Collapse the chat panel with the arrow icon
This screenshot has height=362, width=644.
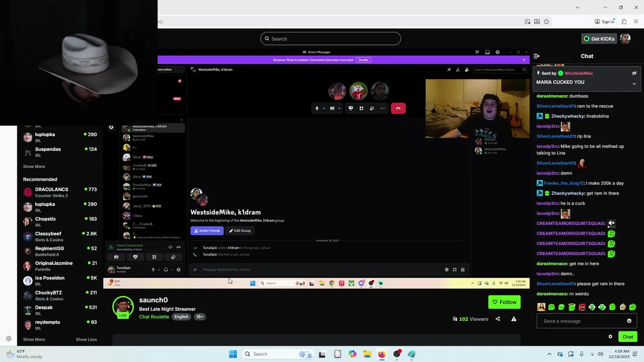pyautogui.click(x=536, y=56)
